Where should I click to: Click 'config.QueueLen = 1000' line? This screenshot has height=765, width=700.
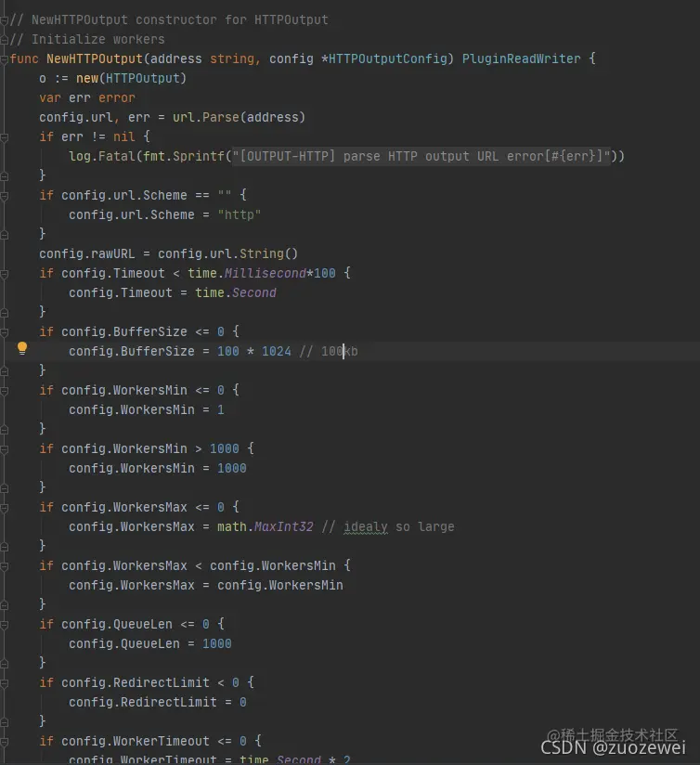[150, 644]
